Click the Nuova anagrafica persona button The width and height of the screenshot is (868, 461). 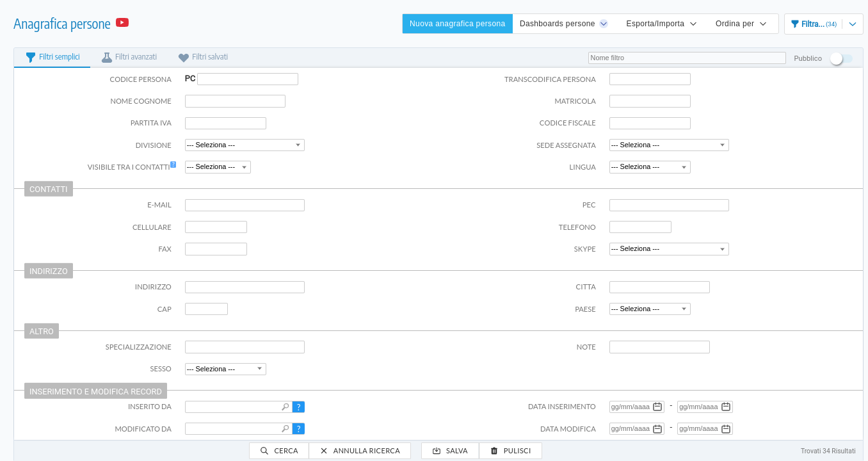coord(457,23)
